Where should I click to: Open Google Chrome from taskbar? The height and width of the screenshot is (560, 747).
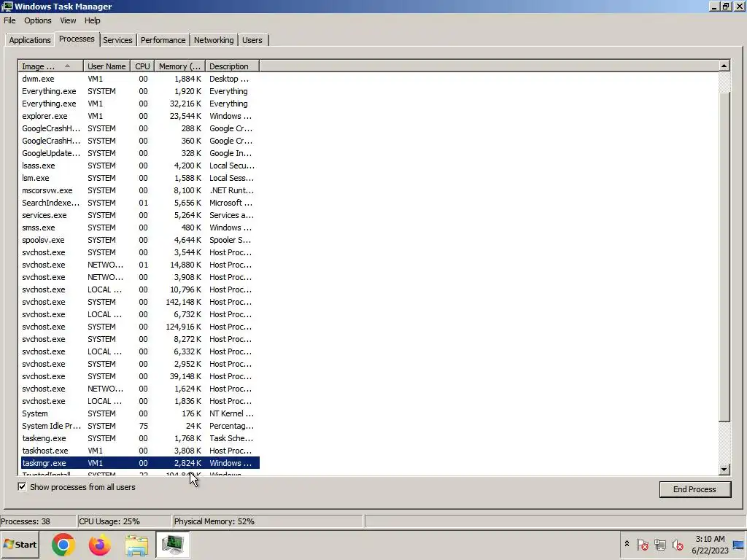coord(63,545)
